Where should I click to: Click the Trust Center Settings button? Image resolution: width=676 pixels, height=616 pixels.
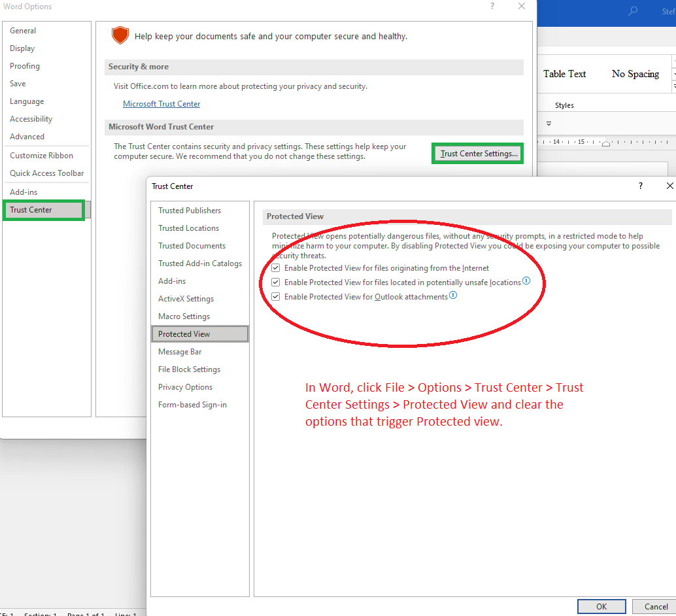pos(478,154)
